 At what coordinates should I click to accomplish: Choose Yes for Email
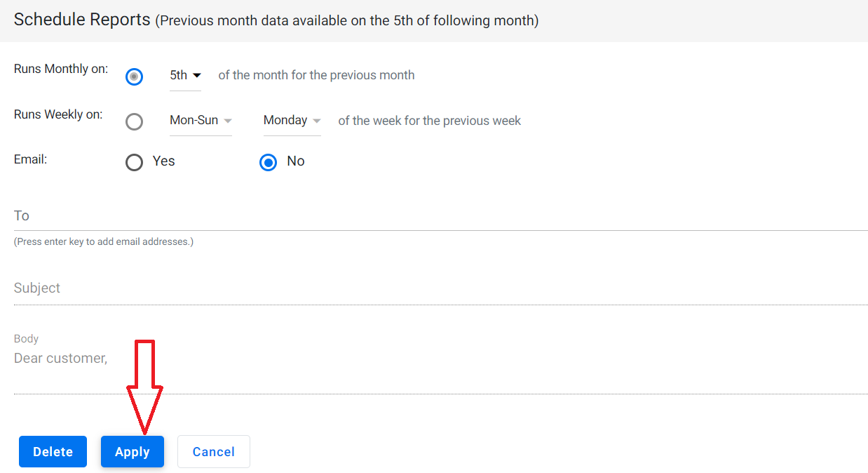coord(134,163)
